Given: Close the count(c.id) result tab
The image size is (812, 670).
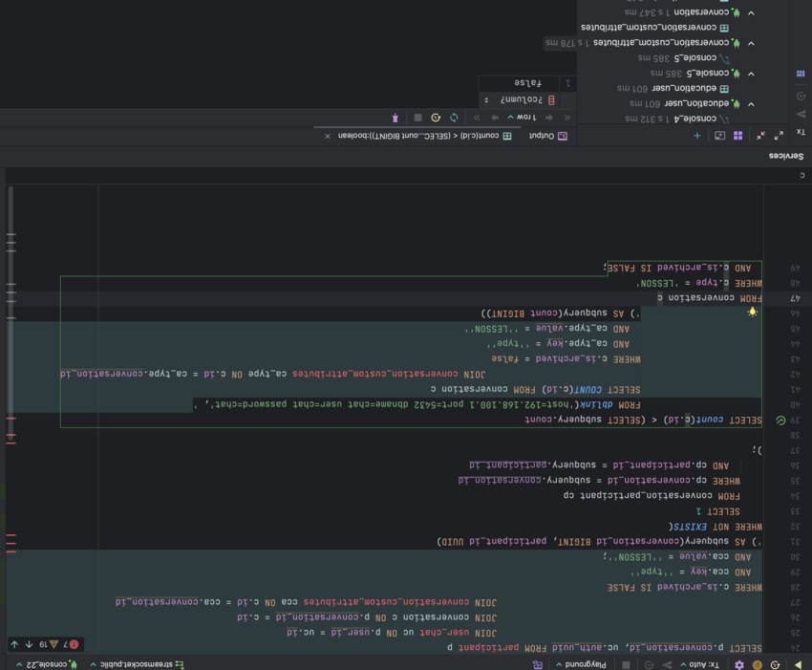Looking at the screenshot, I should (x=328, y=137).
